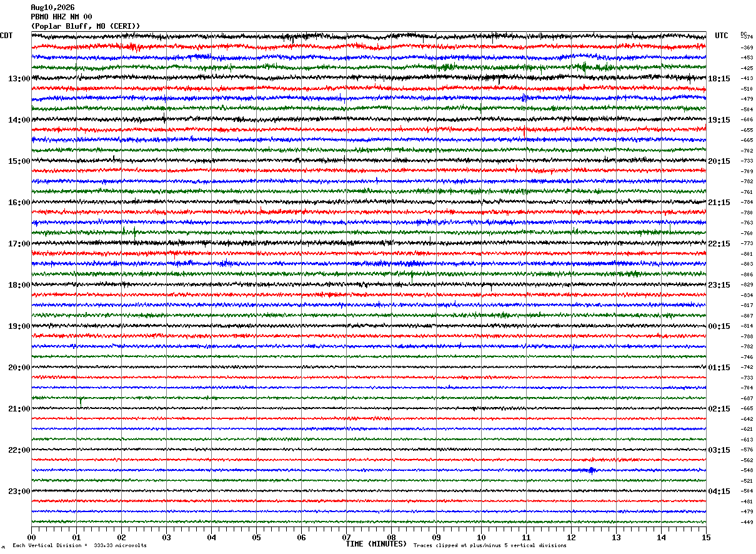Click the Poplar Bluff, MO (CERI) title

(x=86, y=26)
